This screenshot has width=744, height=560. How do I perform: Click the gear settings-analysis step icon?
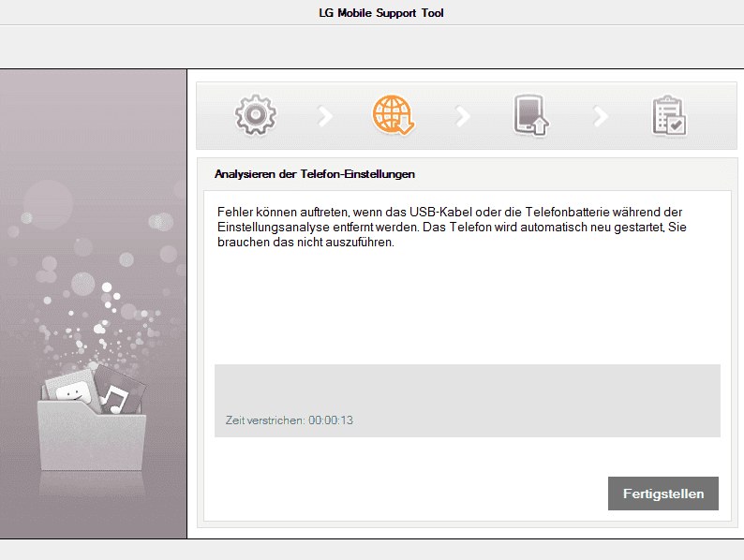[x=255, y=115]
